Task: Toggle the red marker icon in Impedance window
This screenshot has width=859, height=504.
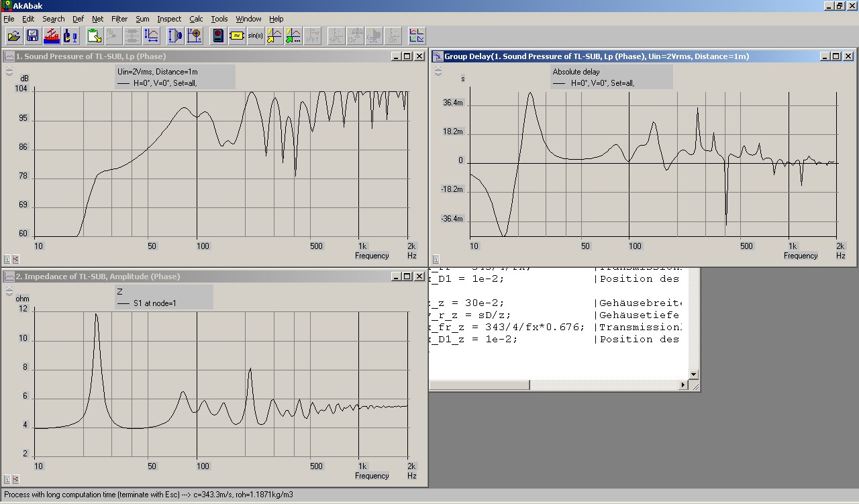Action: point(15,479)
